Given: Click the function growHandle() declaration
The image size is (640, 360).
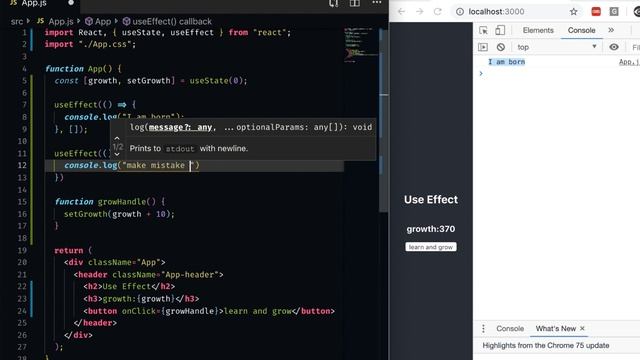Looking at the screenshot, I should tap(110, 202).
